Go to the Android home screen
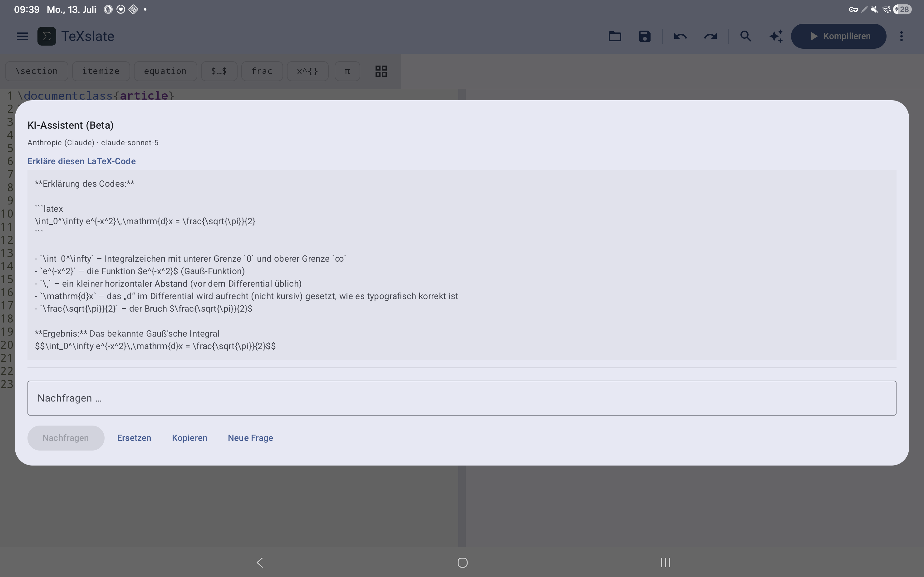The height and width of the screenshot is (577, 924). pyautogui.click(x=462, y=563)
